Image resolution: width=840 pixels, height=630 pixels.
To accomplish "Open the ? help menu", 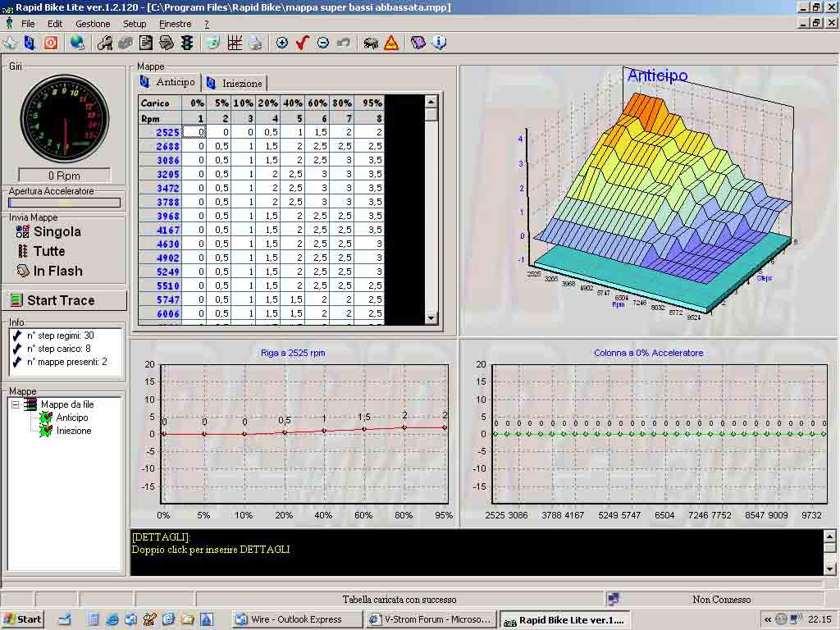I will pos(207,24).
